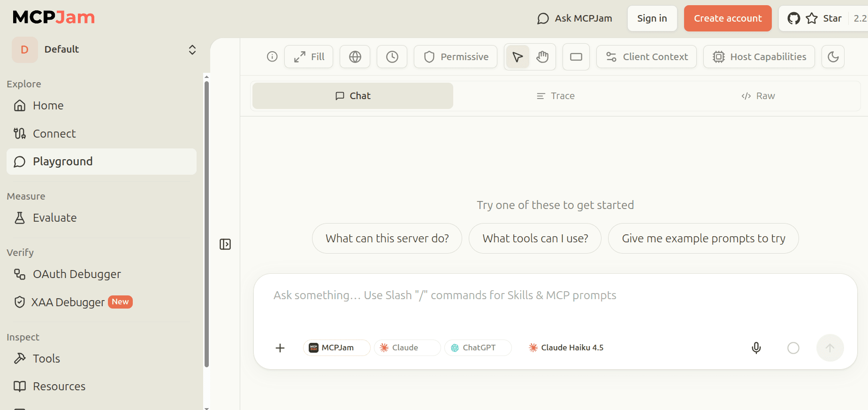Select the pointer cursor tool
The image size is (868, 410).
[x=518, y=57]
